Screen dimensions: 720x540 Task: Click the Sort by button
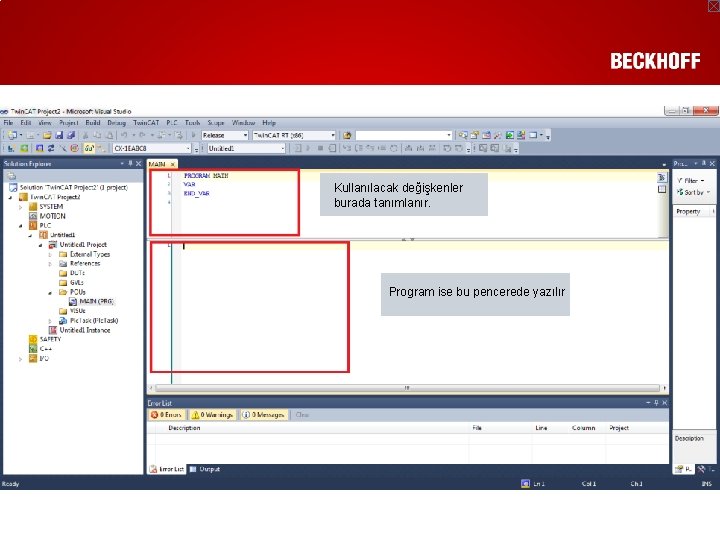tap(693, 192)
